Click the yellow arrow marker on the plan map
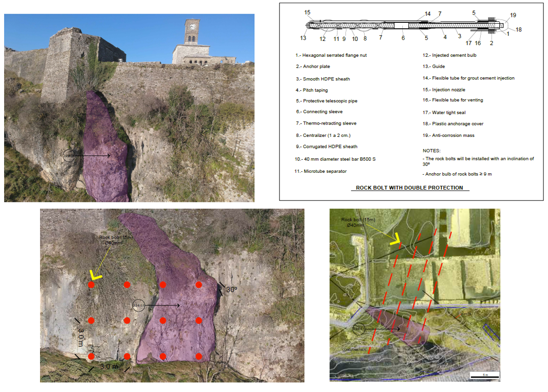Viewport: 548px width, 392px height. (394, 239)
